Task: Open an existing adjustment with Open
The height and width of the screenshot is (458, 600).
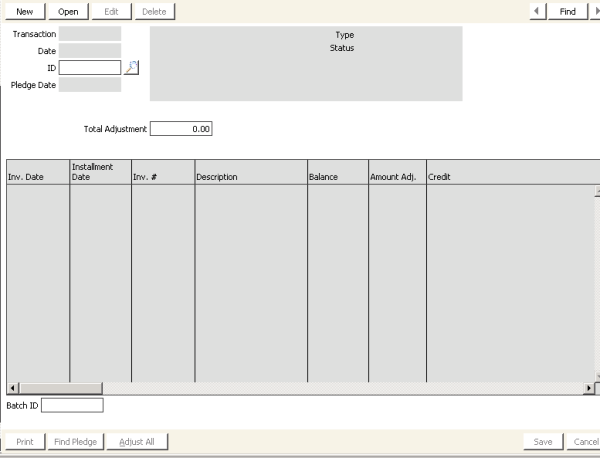Action: pos(68,11)
